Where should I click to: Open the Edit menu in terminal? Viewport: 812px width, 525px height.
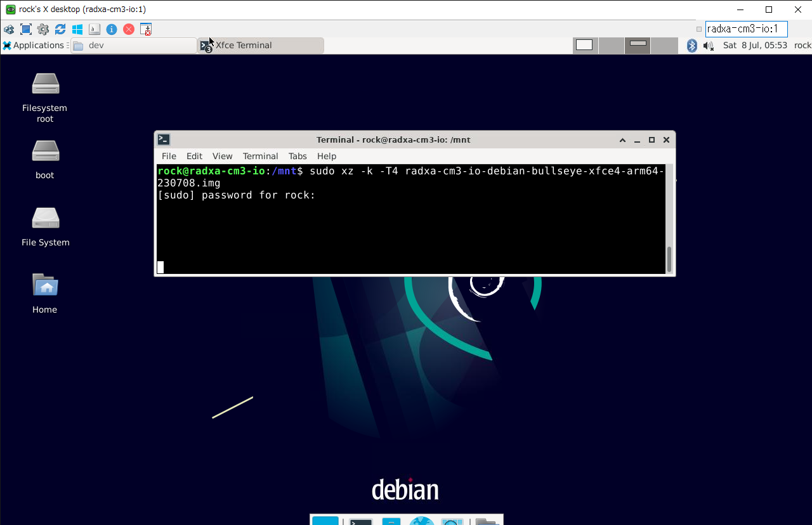(x=194, y=156)
